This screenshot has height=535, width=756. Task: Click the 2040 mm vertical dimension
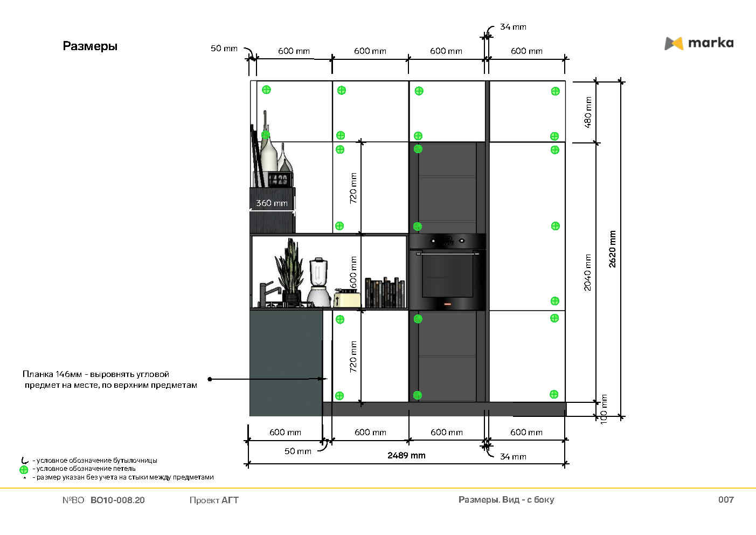(x=588, y=272)
